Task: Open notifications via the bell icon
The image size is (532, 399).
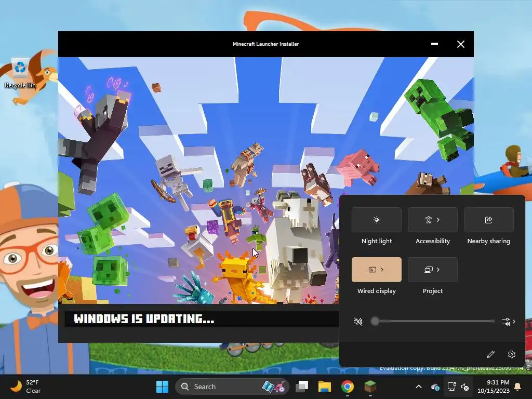Action: pos(518,387)
